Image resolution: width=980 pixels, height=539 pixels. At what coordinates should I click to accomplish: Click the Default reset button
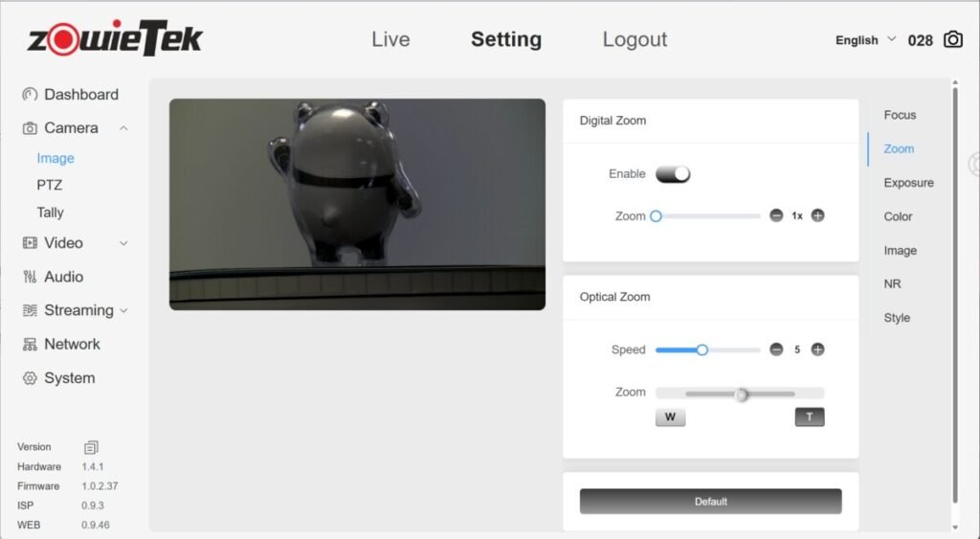(710, 502)
